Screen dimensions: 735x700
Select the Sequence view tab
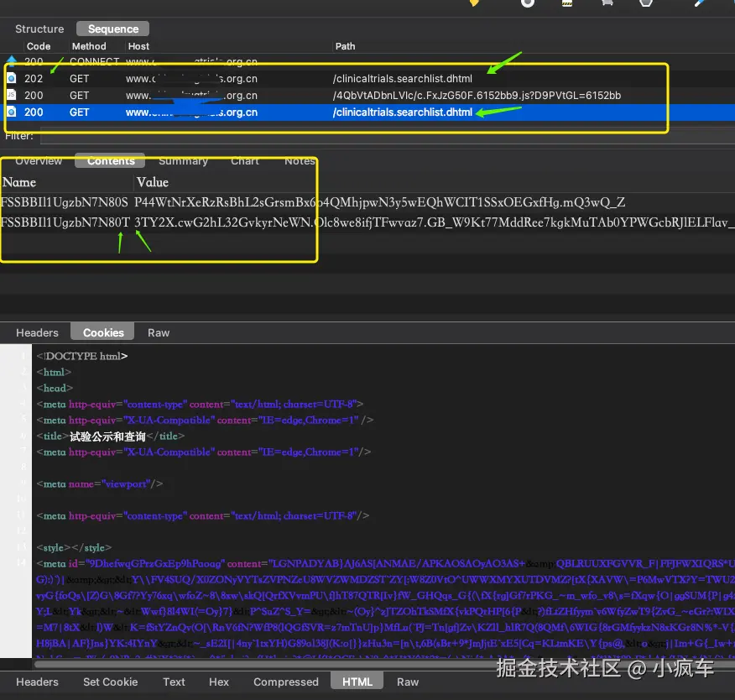(x=113, y=29)
